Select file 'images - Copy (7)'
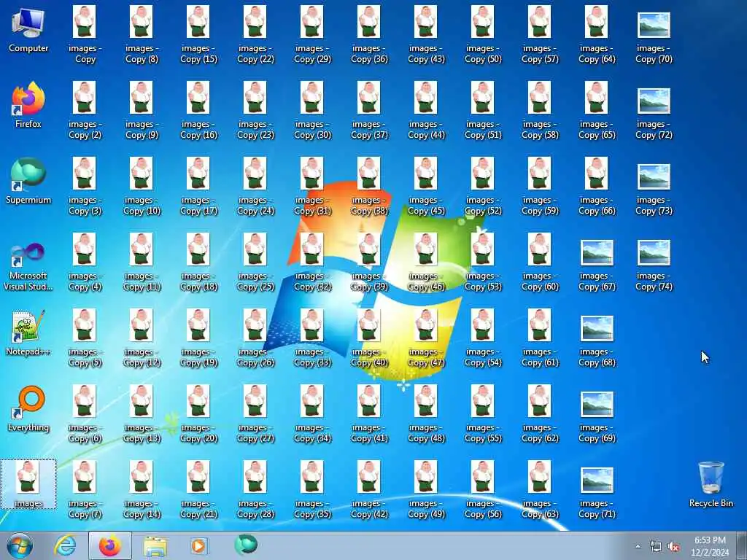Image resolution: width=747 pixels, height=560 pixels. click(x=85, y=490)
